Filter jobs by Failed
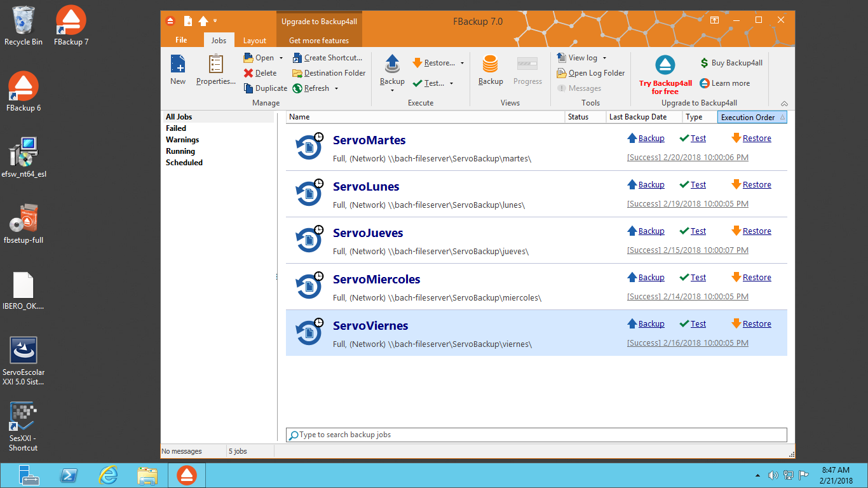 point(176,128)
